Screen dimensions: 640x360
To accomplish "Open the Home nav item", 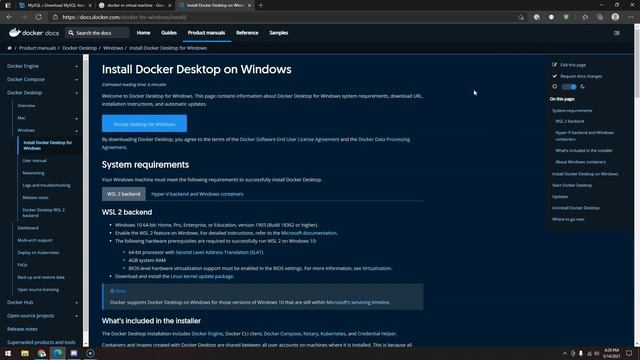I will coord(143,33).
